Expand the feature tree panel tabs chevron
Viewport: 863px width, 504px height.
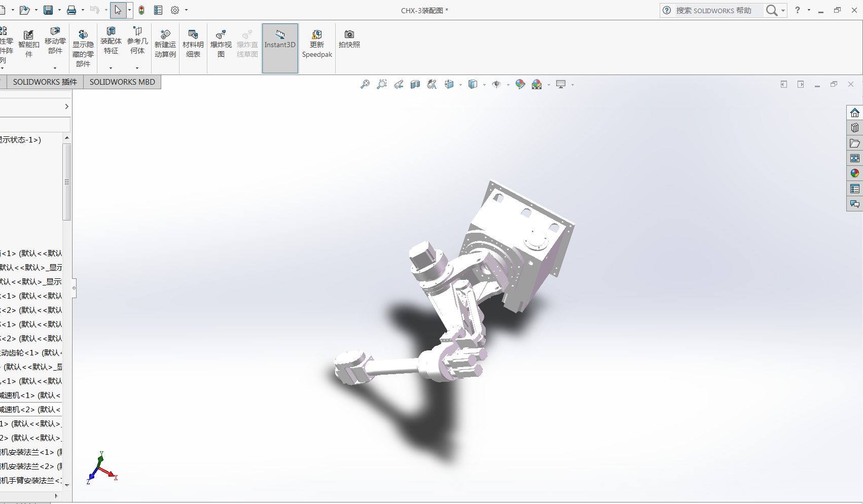click(66, 106)
